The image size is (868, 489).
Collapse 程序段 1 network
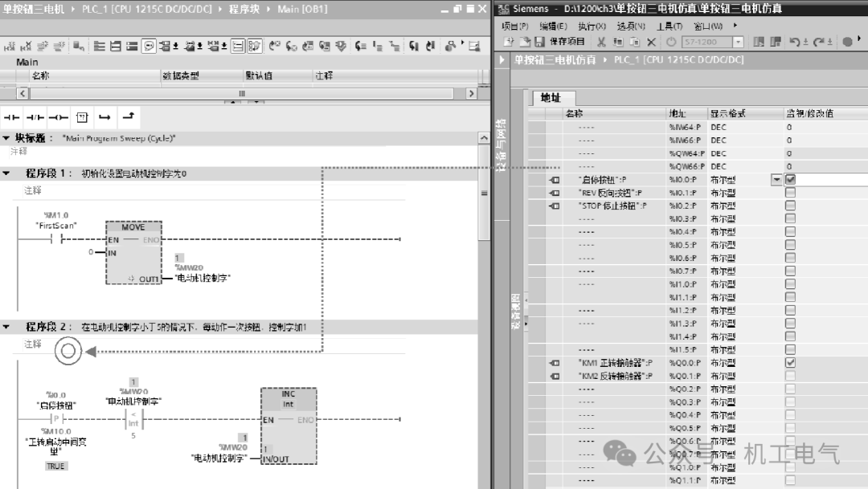(6, 173)
